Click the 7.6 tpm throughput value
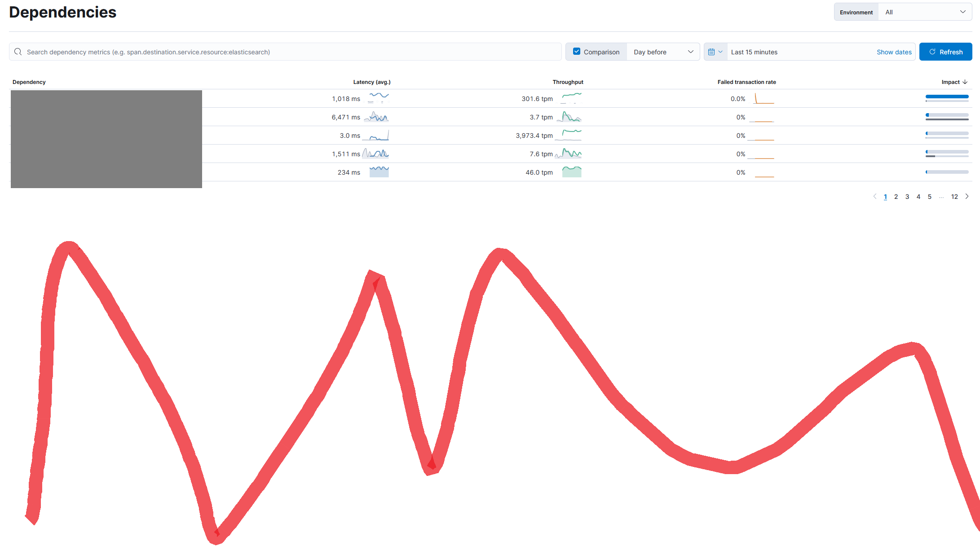The image size is (980, 550). (x=541, y=154)
